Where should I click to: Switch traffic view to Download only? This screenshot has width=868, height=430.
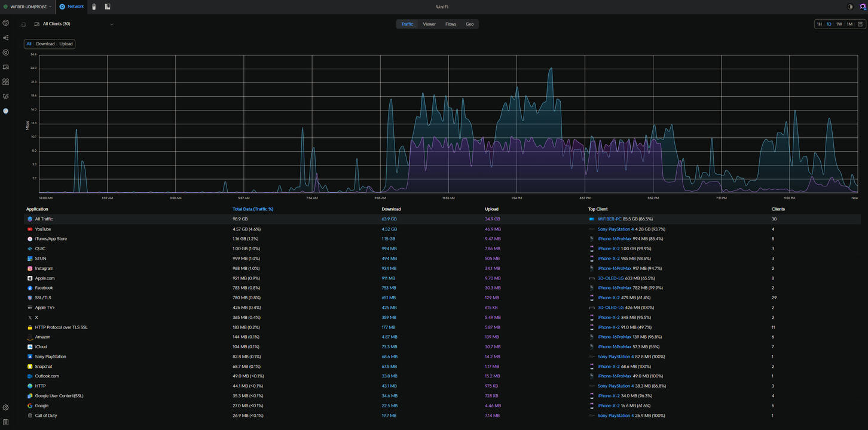pyautogui.click(x=45, y=44)
